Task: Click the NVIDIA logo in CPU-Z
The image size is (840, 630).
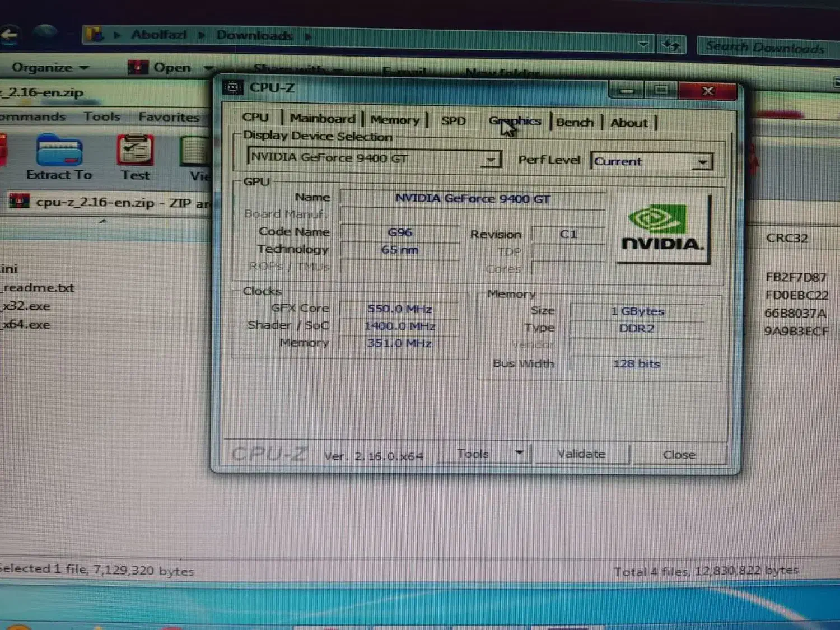Action: tap(663, 230)
